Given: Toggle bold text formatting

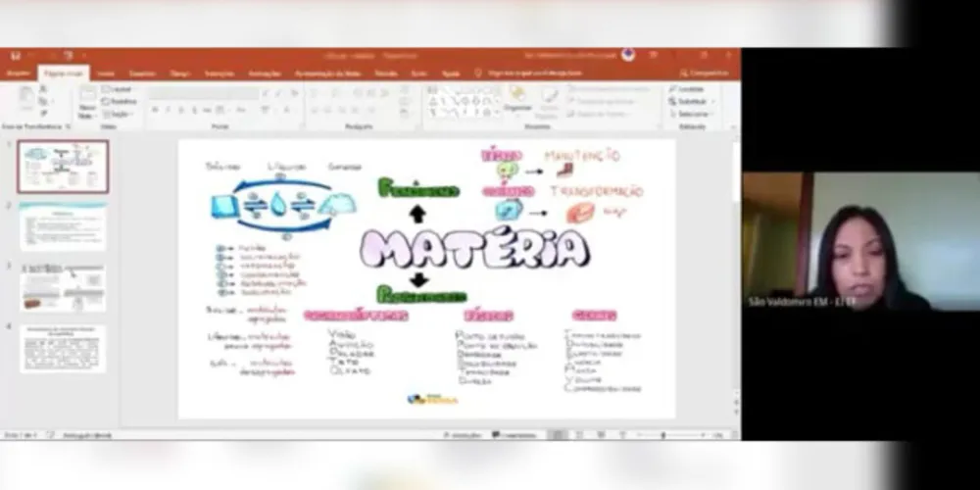Looking at the screenshot, I should click(x=155, y=110).
